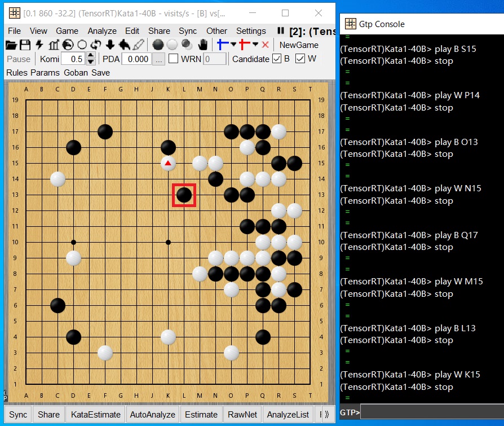Click the app icon in the main title bar

pyautogui.click(x=15, y=13)
